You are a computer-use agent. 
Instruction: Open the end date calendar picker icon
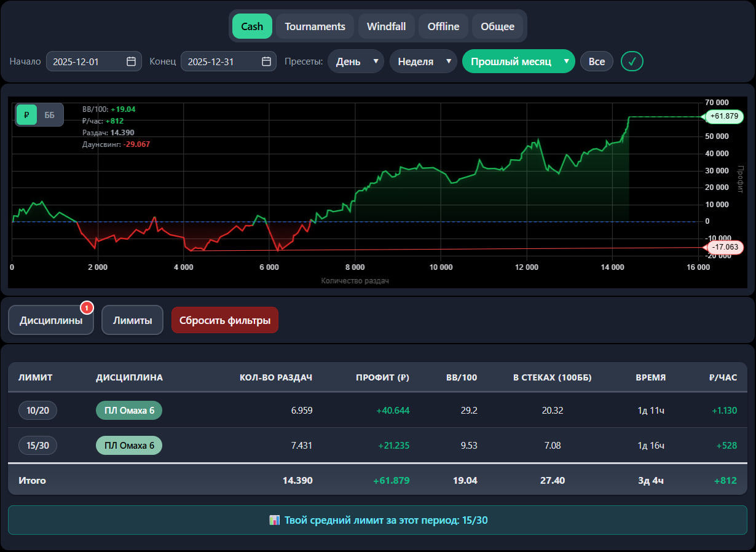[x=266, y=61]
